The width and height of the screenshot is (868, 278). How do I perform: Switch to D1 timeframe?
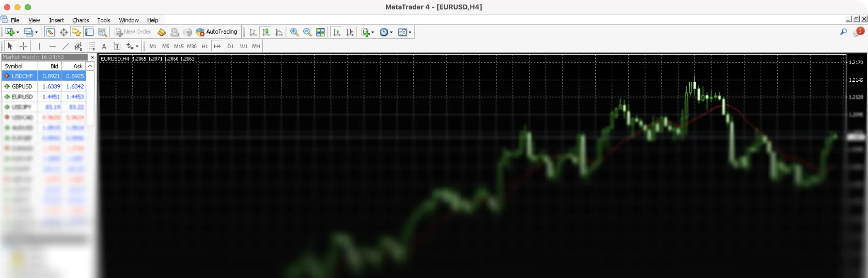pyautogui.click(x=230, y=46)
